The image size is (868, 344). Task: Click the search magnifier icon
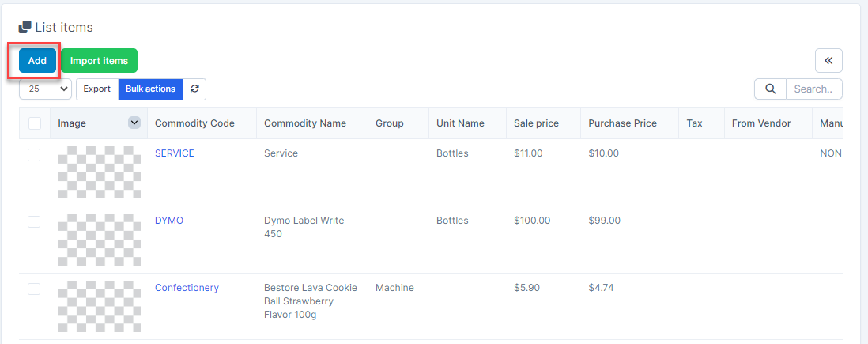pyautogui.click(x=770, y=89)
